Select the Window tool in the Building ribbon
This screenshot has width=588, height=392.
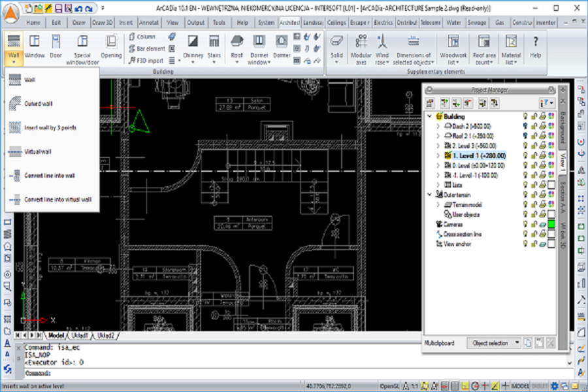(34, 46)
